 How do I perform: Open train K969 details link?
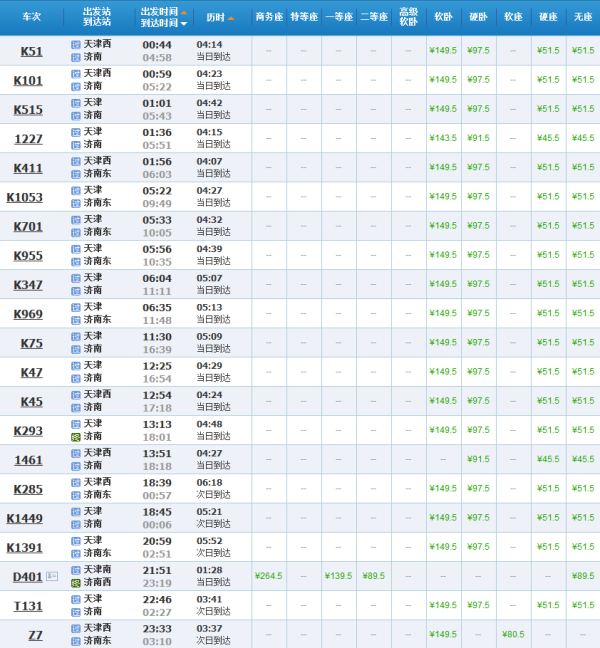click(28, 314)
